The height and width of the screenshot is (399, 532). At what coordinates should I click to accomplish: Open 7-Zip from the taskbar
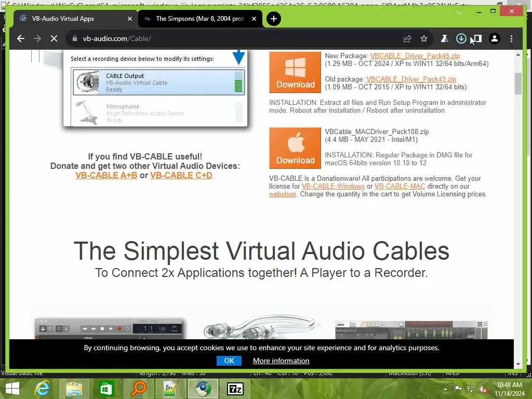tap(235, 389)
